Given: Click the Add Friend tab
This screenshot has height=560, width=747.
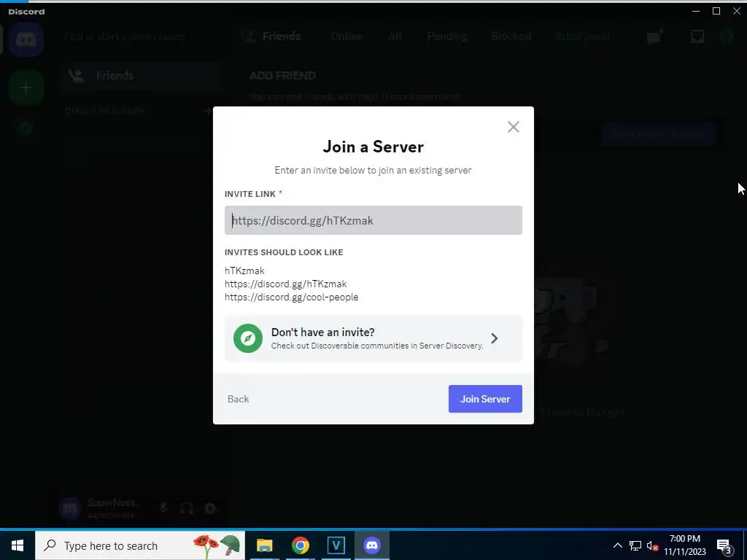Looking at the screenshot, I should [x=582, y=36].
